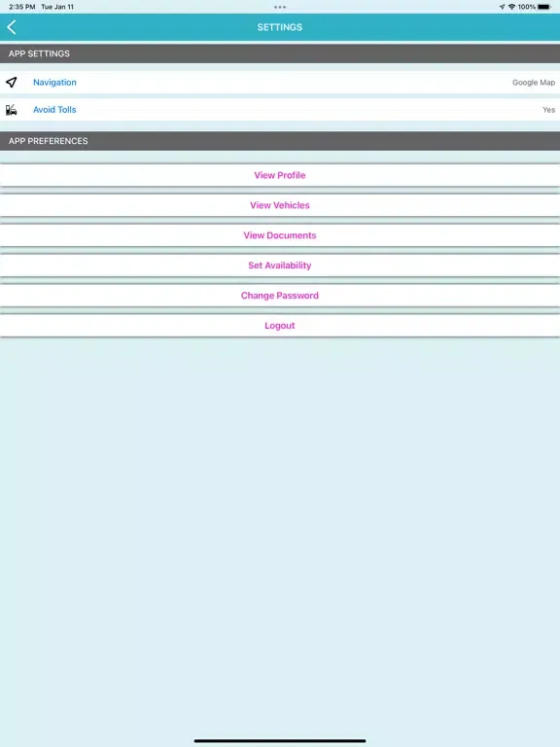Click the Avoid Tolls car icon

point(12,110)
